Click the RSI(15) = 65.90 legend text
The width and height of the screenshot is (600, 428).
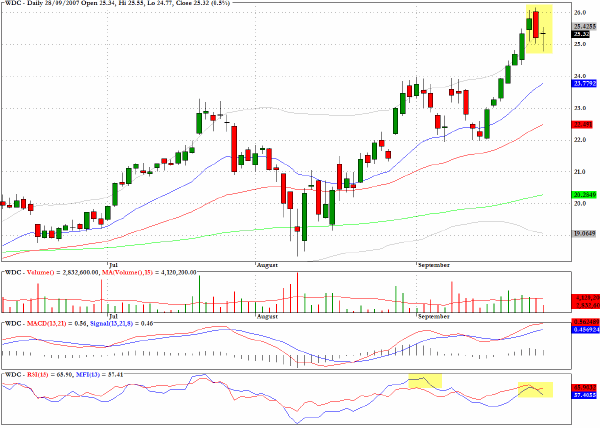(x=49, y=374)
